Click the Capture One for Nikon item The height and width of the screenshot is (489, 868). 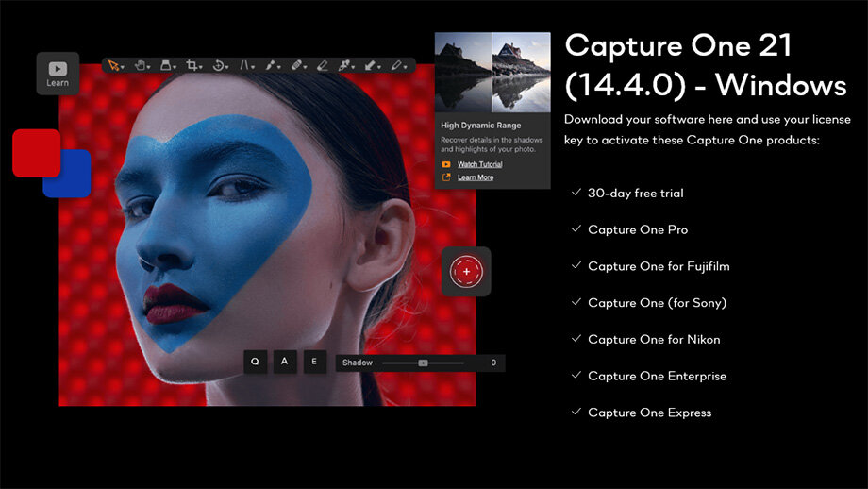(654, 340)
